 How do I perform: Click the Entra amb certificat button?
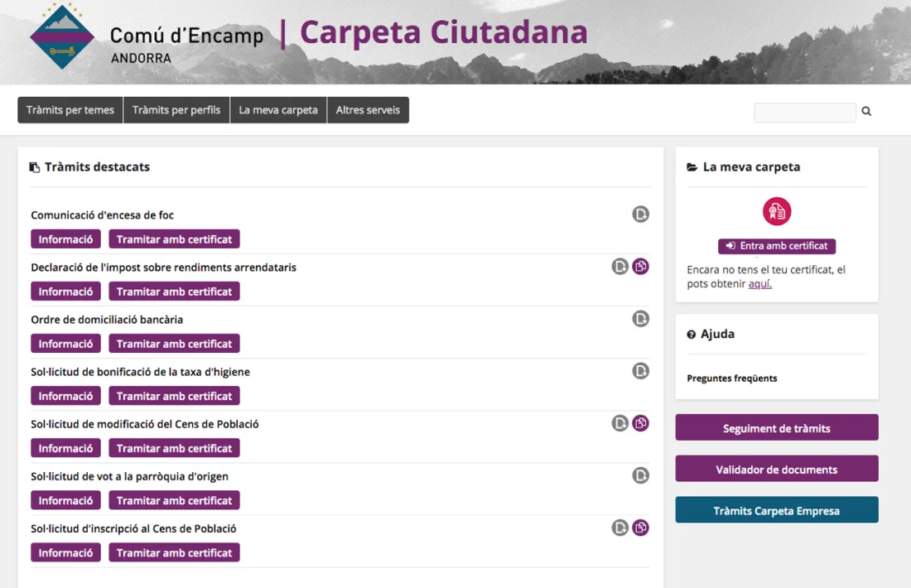click(x=776, y=246)
